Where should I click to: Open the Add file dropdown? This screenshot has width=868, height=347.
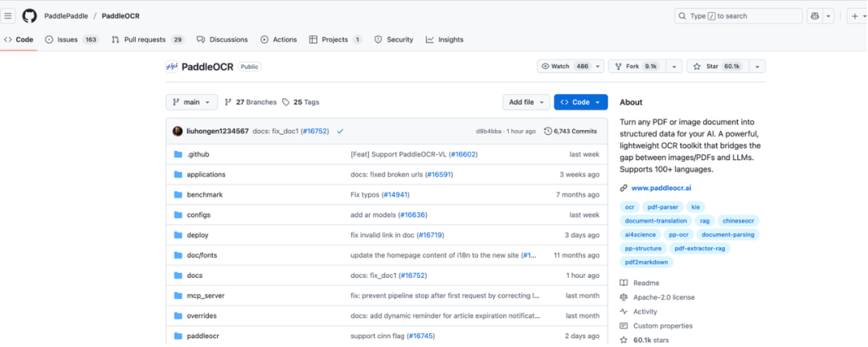(x=526, y=102)
